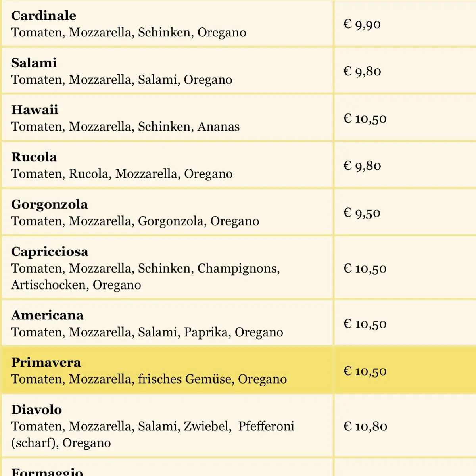The height and width of the screenshot is (476, 476).
Task: Click the Primavera row price cell
Action: (x=405, y=371)
